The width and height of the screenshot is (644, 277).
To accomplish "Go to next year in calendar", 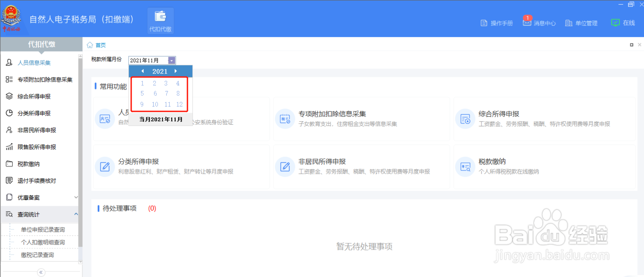I will [x=175, y=71].
